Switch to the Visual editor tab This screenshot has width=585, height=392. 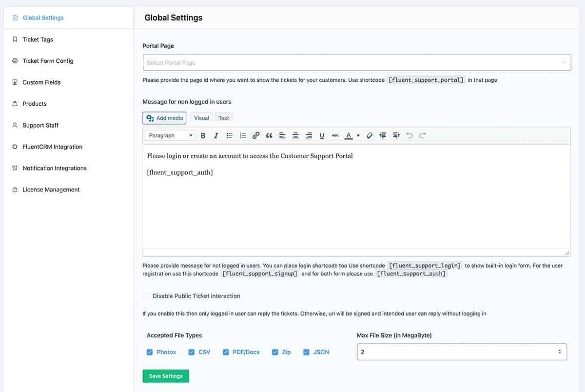coord(201,118)
